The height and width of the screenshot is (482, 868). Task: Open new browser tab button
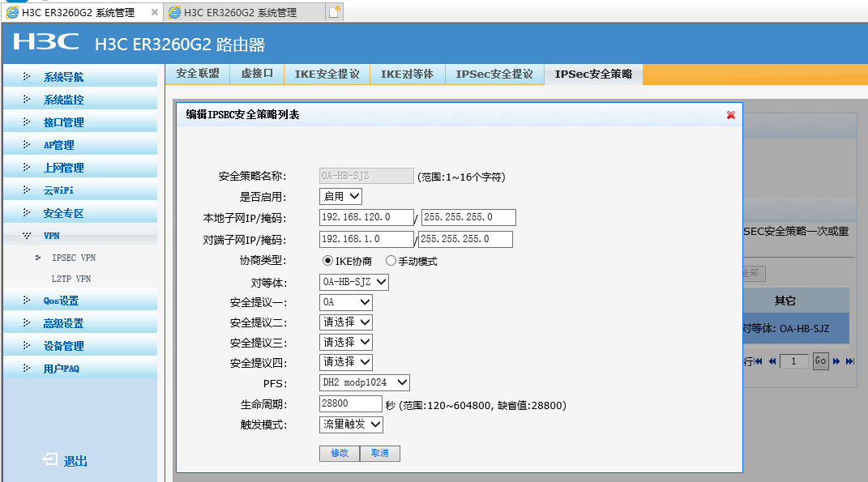(x=335, y=12)
